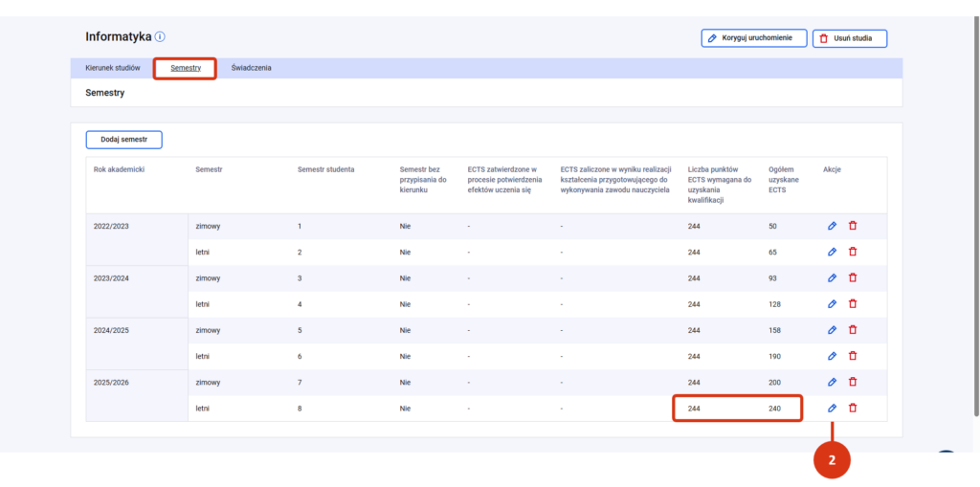This screenshot has width=980, height=487.
Task: Select the 2022/2023 academic year cell
Action: (137, 239)
